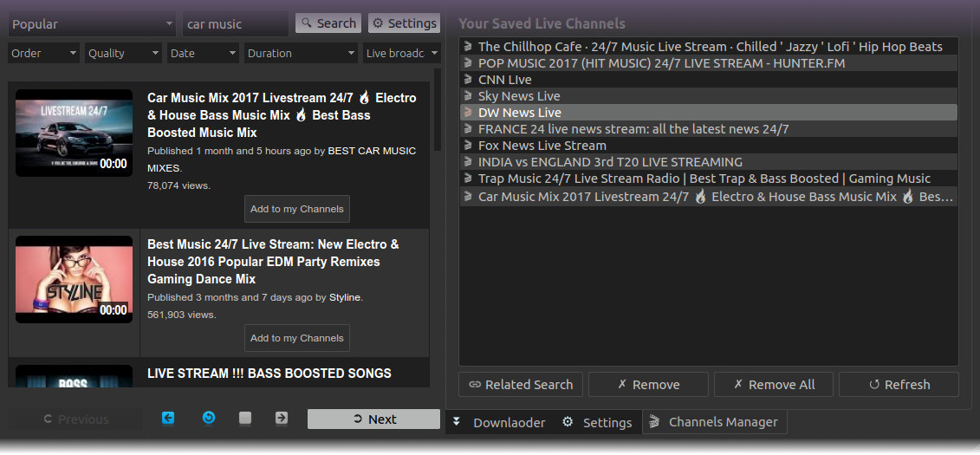Click the icon beside the CNN LIve channel
The image size is (980, 455).
tap(468, 80)
